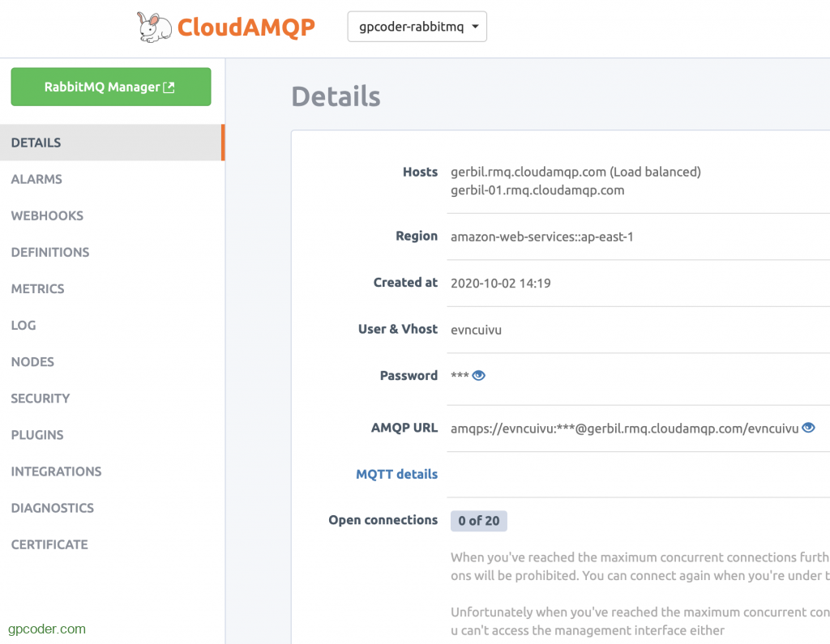The image size is (830, 644).
Task: Open the CERTIFICATE section
Action: pyautogui.click(x=49, y=544)
